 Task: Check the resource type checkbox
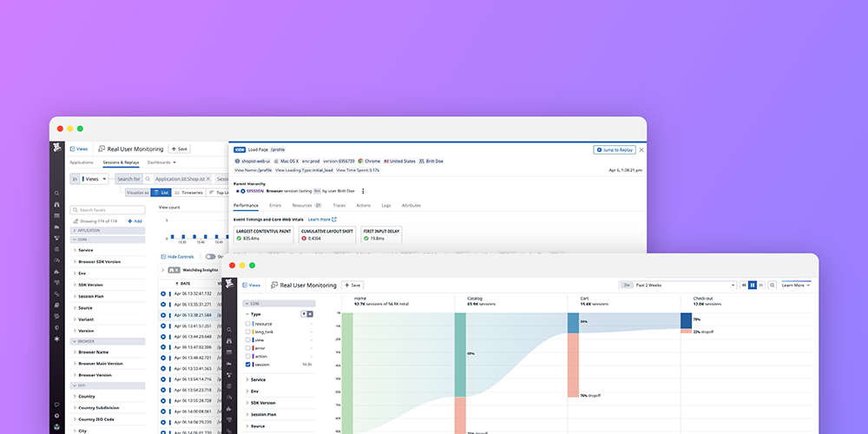click(248, 324)
